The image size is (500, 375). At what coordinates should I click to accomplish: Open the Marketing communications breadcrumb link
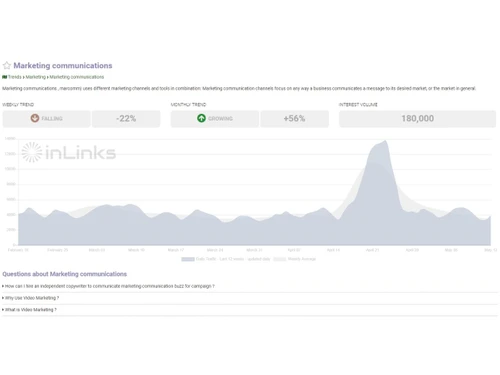coord(77,77)
